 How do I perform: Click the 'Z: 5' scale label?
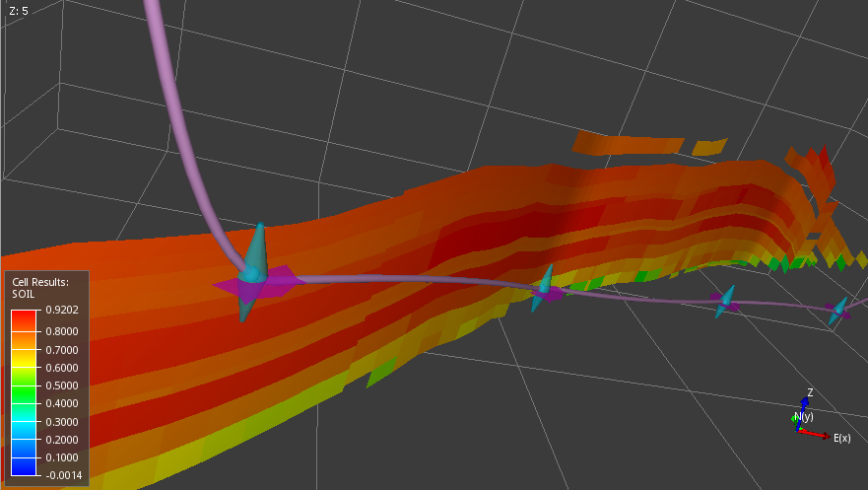[x=19, y=11]
